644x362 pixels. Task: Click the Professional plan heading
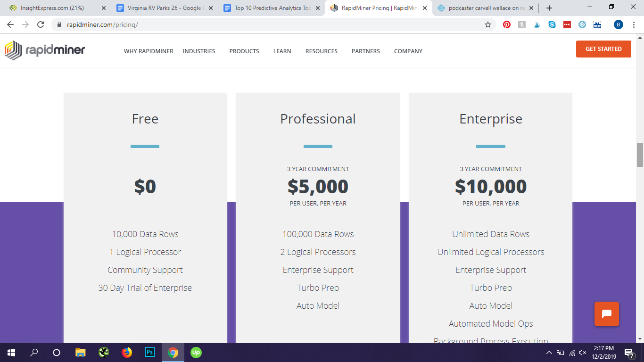(x=318, y=119)
